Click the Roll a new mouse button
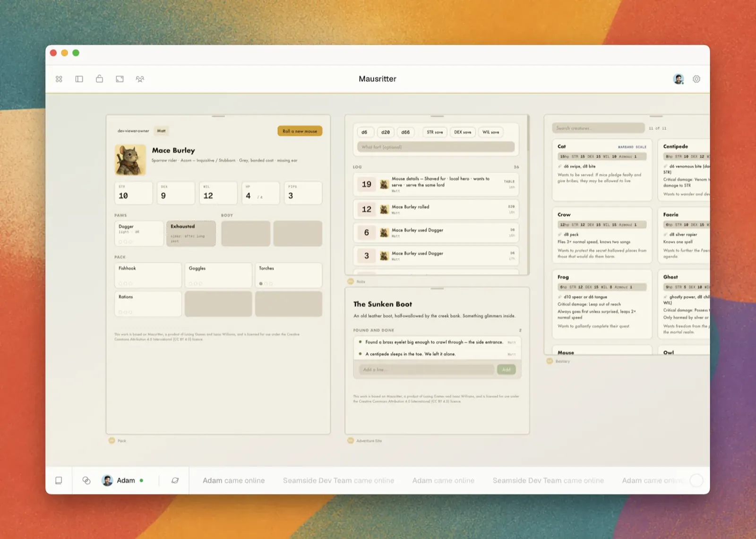This screenshot has height=539, width=756. 300,131
